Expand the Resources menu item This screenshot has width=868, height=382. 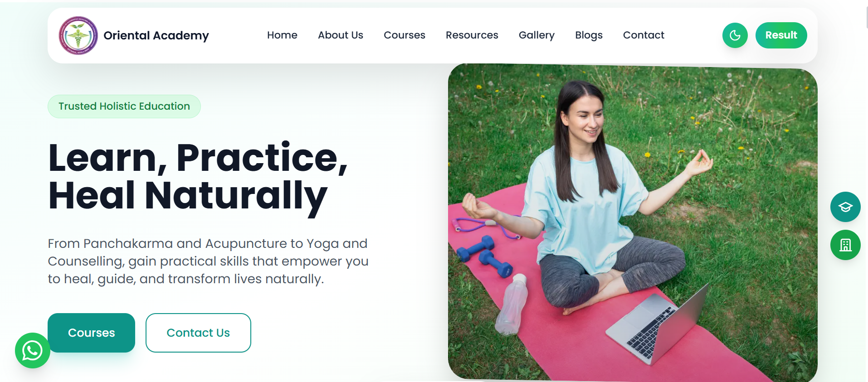point(472,35)
